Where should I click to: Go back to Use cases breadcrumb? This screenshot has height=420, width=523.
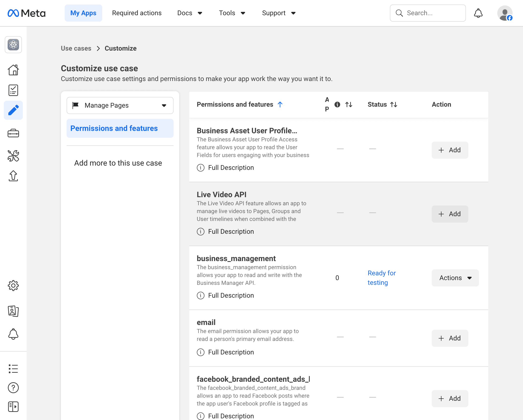[x=76, y=48]
